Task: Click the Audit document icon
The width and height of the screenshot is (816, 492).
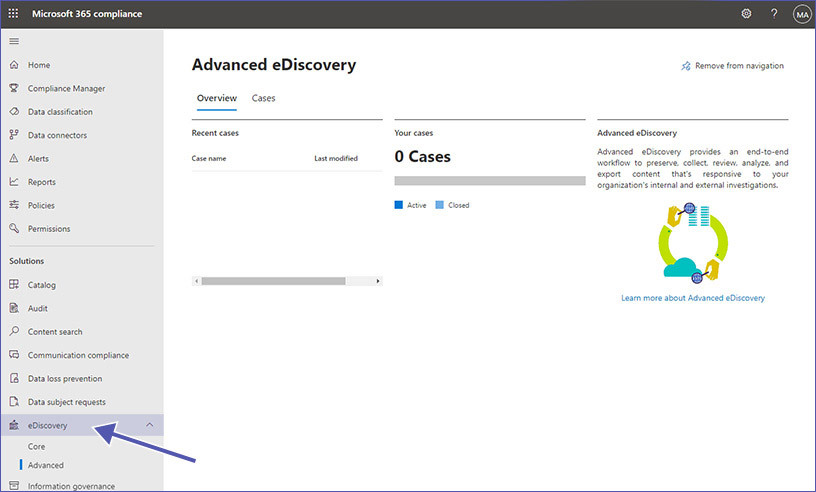Action: [x=14, y=308]
